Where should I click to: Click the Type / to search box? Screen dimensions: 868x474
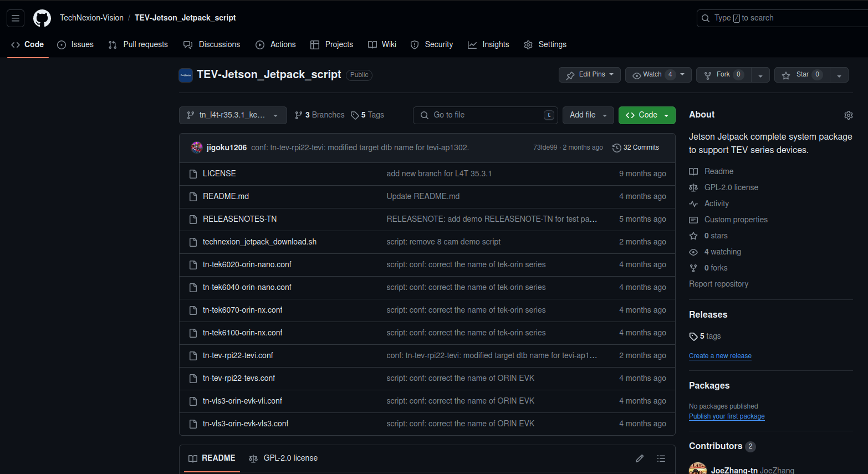[x=782, y=18]
